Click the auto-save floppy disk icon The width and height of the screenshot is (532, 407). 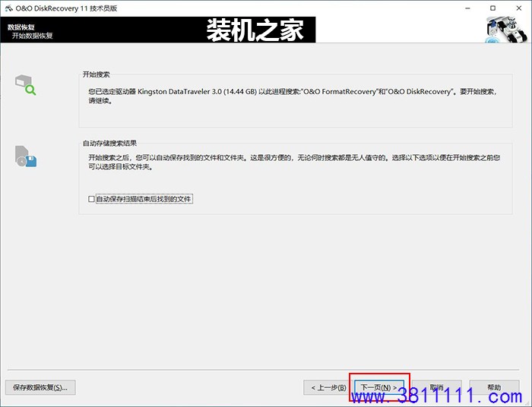click(26, 156)
